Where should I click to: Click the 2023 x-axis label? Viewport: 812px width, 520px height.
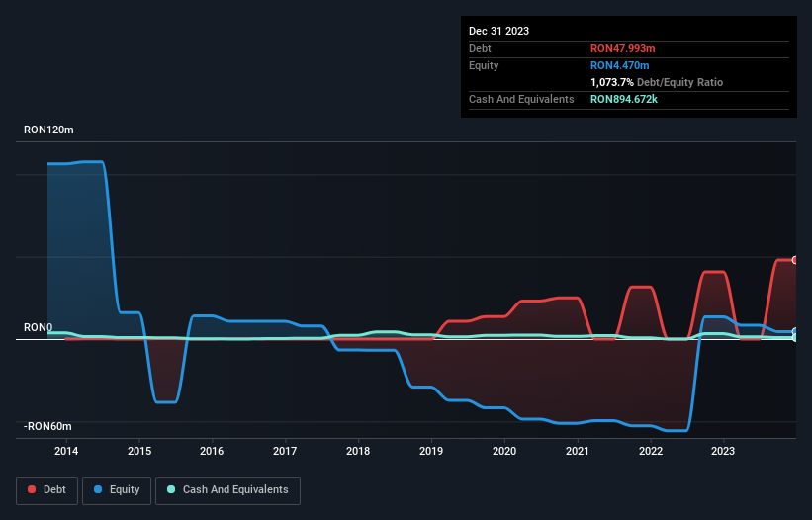(x=723, y=451)
